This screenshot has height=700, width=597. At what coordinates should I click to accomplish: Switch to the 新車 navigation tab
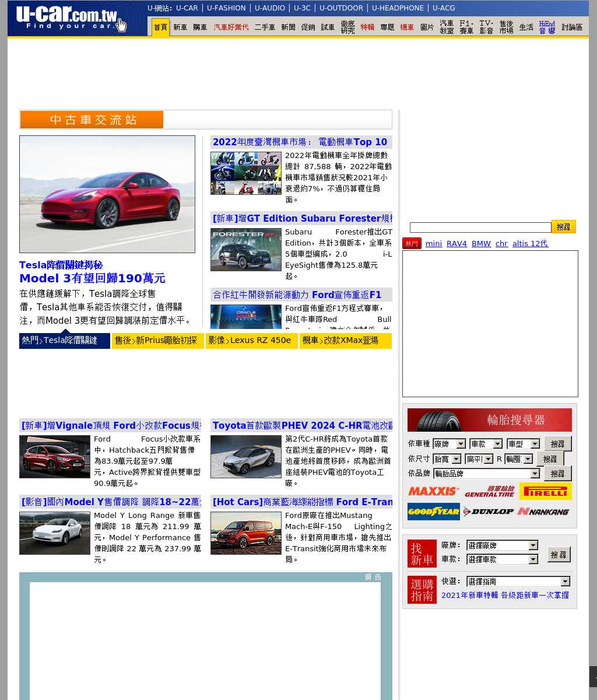(x=180, y=27)
